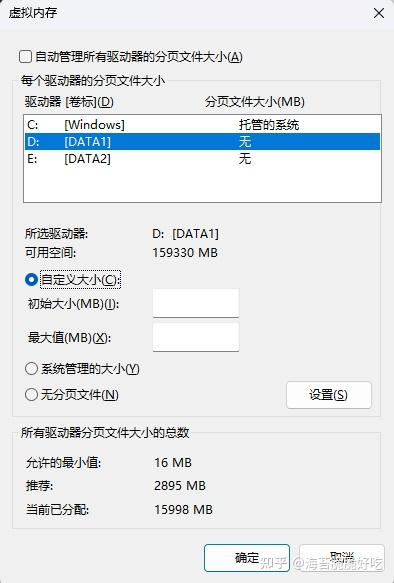Click the 最大值(MB) input field
The width and height of the screenshot is (394, 583).
pyautogui.click(x=196, y=337)
